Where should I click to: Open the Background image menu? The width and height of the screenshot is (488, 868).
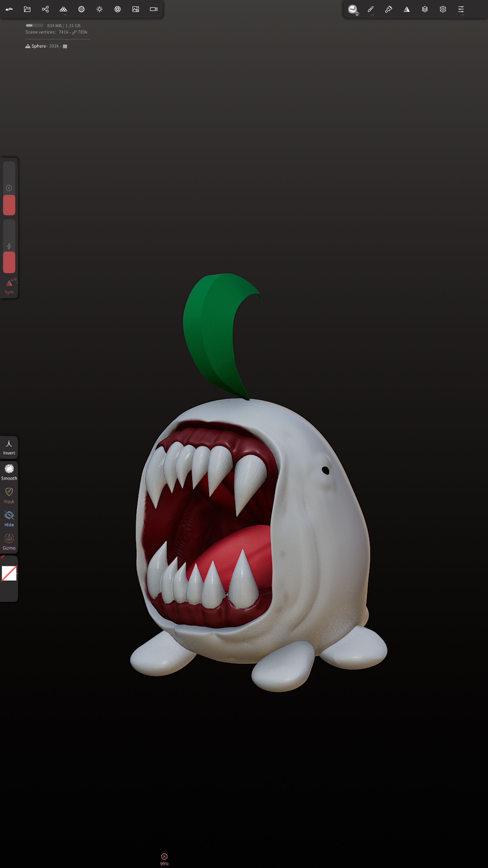point(136,9)
